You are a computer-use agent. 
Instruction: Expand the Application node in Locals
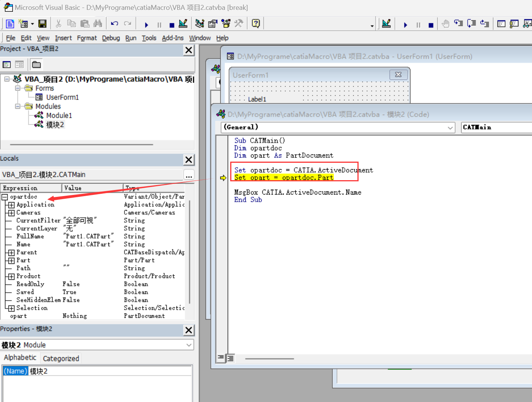tap(11, 205)
